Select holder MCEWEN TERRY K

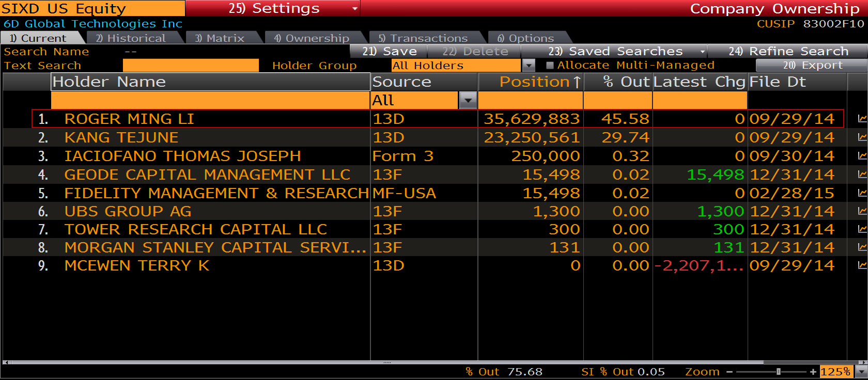point(137,265)
